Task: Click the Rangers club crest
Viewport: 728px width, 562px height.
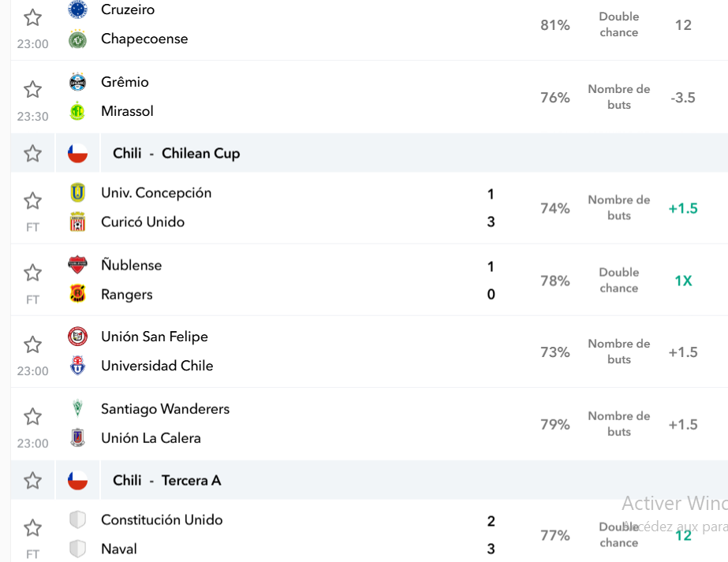Action: [x=77, y=294]
